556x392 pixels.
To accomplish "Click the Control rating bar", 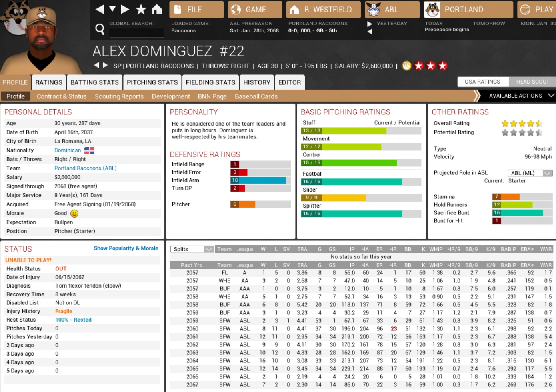I will tap(361, 163).
